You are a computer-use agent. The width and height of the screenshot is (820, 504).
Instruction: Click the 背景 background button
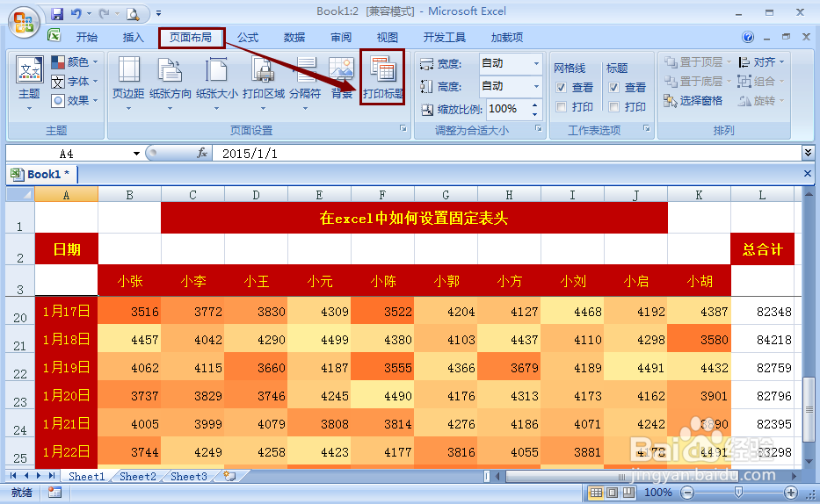(x=342, y=78)
